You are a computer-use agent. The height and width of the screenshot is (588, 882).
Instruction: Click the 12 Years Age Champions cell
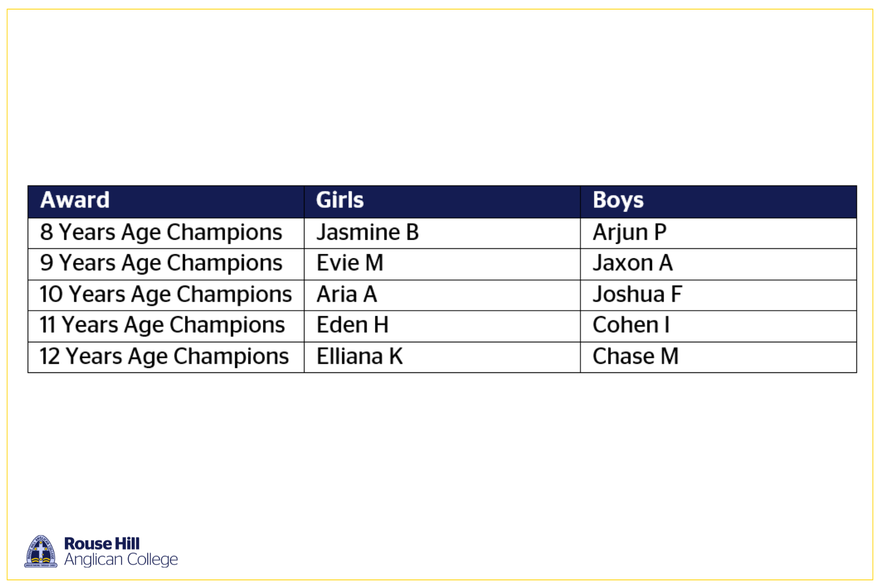pos(166,357)
